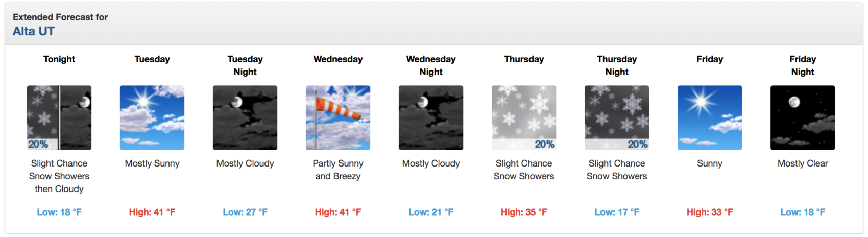
Task: Click the Wednesday Night column heading
Action: coord(431,65)
